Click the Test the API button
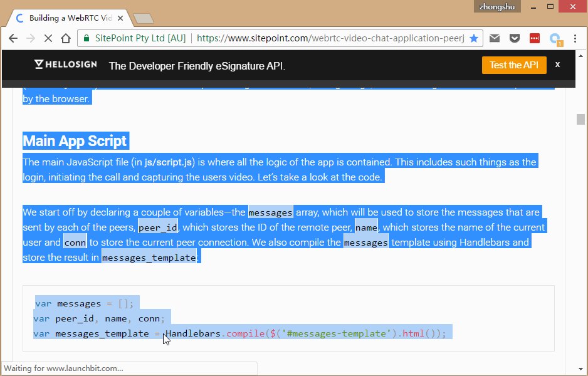 point(514,65)
